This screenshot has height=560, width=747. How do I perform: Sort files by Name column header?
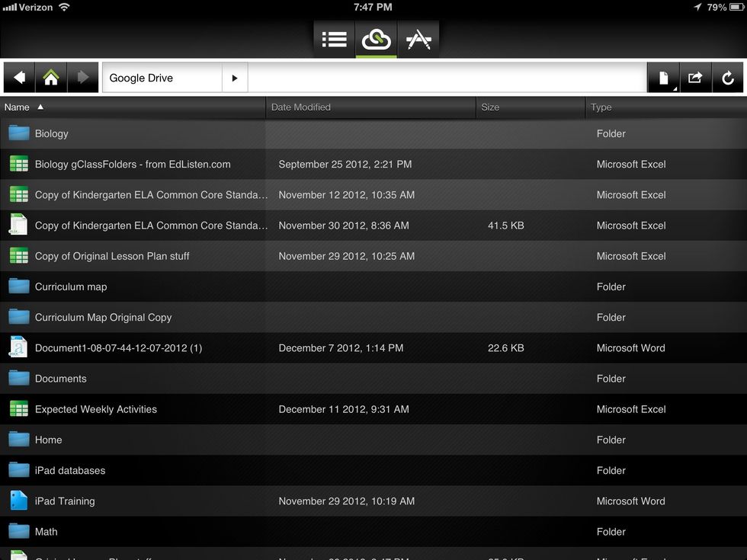(17, 107)
